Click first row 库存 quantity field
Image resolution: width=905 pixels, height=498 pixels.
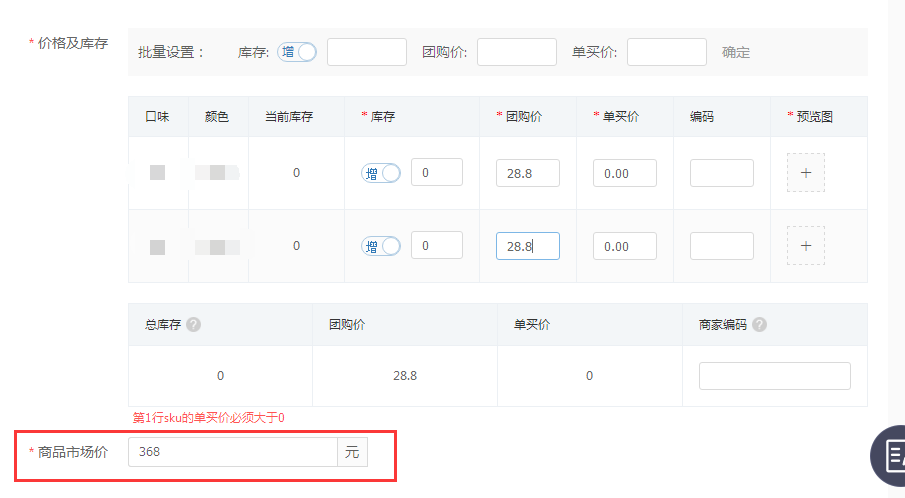click(436, 172)
